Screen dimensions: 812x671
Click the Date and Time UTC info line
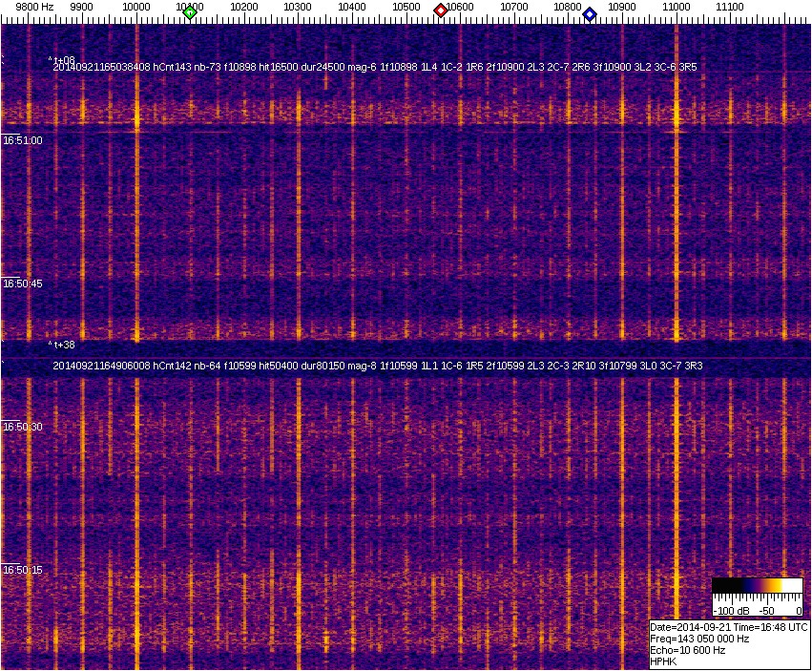tap(729, 627)
